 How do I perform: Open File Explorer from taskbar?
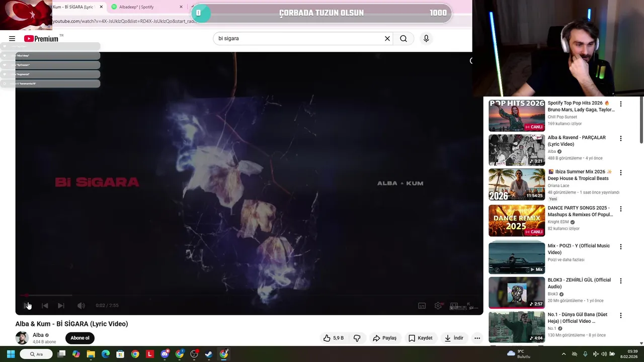click(x=91, y=354)
